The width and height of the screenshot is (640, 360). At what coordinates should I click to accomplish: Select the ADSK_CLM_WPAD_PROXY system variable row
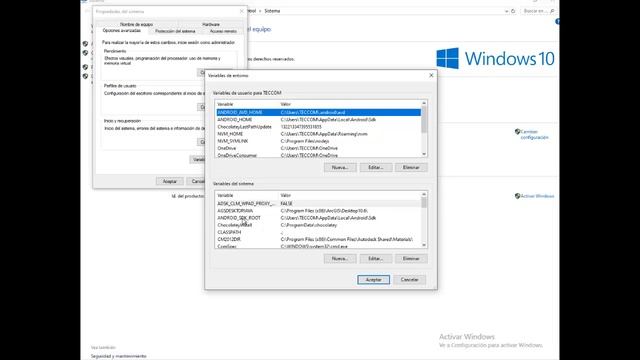[x=318, y=203]
